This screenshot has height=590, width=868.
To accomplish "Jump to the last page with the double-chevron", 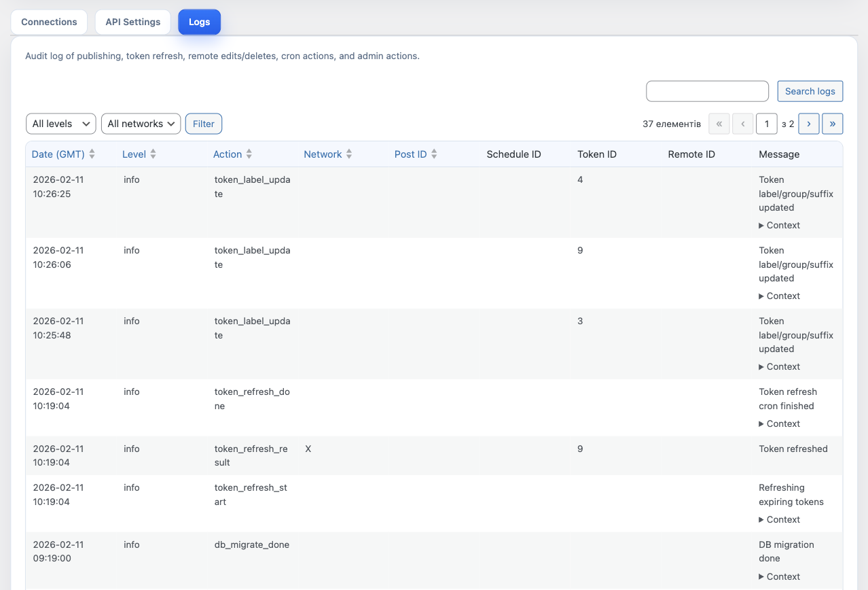I will coord(832,123).
